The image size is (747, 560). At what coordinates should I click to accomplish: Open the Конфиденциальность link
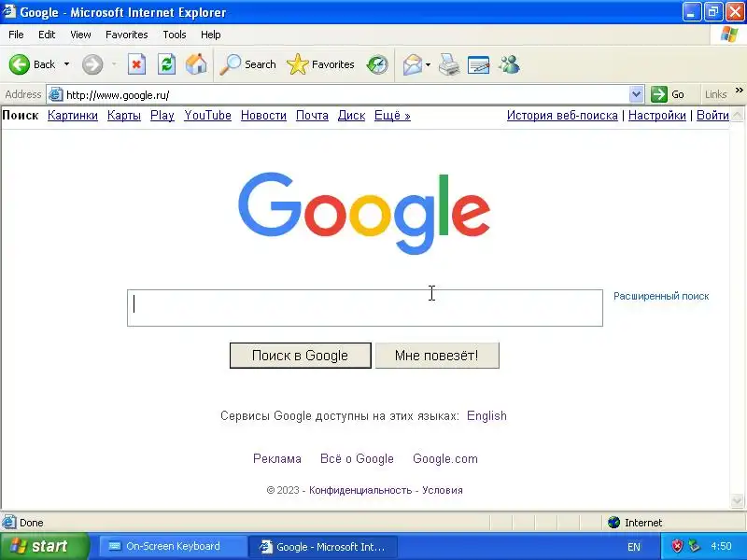(x=360, y=490)
